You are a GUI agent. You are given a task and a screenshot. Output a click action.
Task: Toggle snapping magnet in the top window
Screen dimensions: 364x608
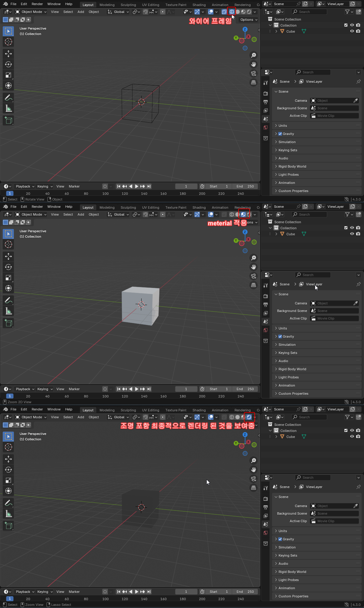coord(145,12)
